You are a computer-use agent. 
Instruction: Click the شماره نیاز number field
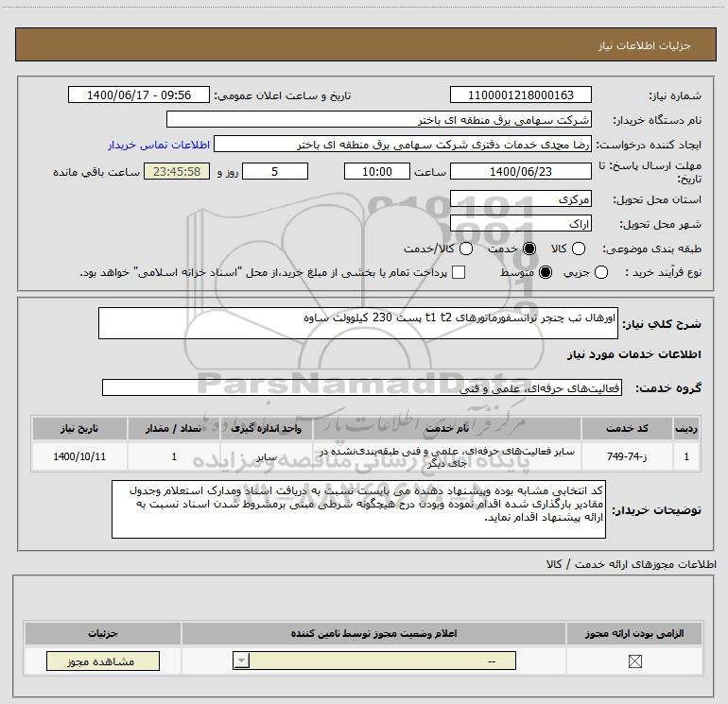tap(520, 94)
